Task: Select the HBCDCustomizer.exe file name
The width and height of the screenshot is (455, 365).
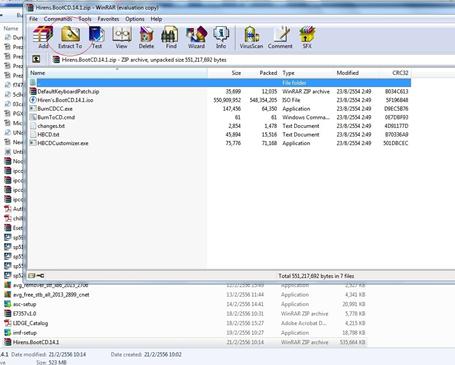Action: pyautogui.click(x=63, y=143)
